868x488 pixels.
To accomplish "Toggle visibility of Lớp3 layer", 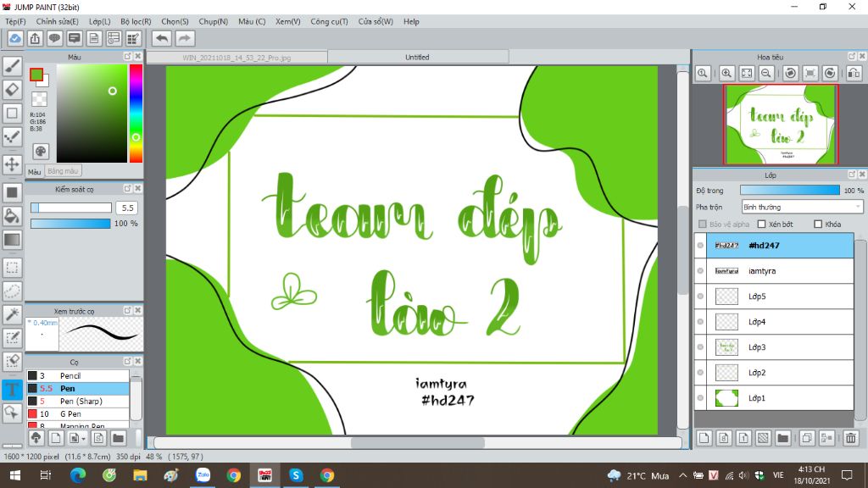I will click(700, 347).
